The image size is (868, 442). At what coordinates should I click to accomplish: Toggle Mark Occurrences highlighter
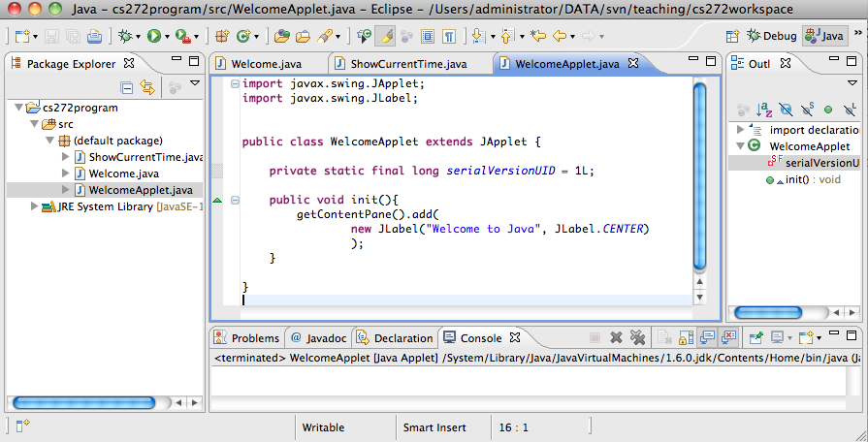(x=385, y=37)
